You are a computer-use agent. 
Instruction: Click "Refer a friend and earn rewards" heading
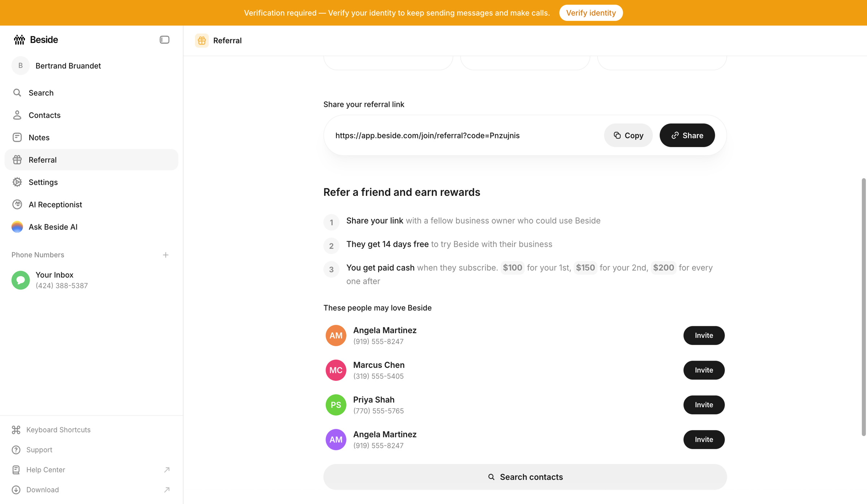[402, 192]
